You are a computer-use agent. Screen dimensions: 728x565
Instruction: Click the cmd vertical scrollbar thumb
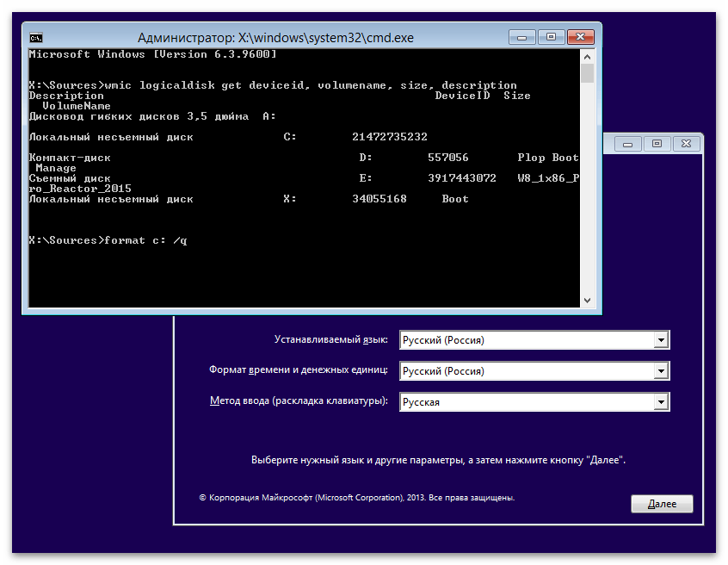pos(587,73)
